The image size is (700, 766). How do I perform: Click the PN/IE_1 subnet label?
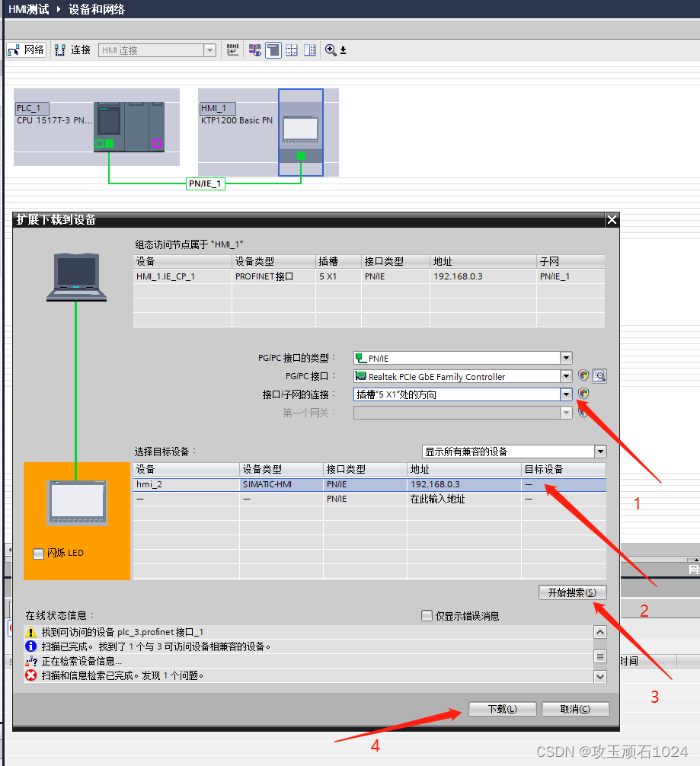click(x=206, y=184)
